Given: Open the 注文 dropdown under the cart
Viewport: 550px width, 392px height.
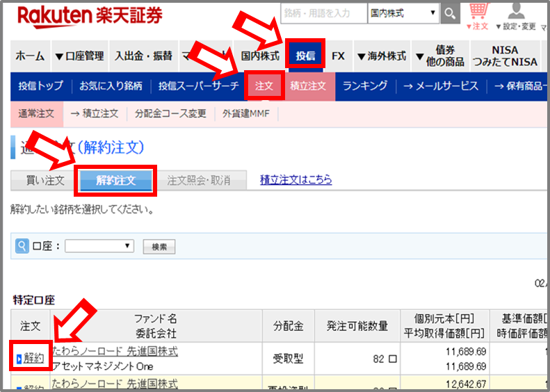Looking at the screenshot, I should [x=478, y=26].
